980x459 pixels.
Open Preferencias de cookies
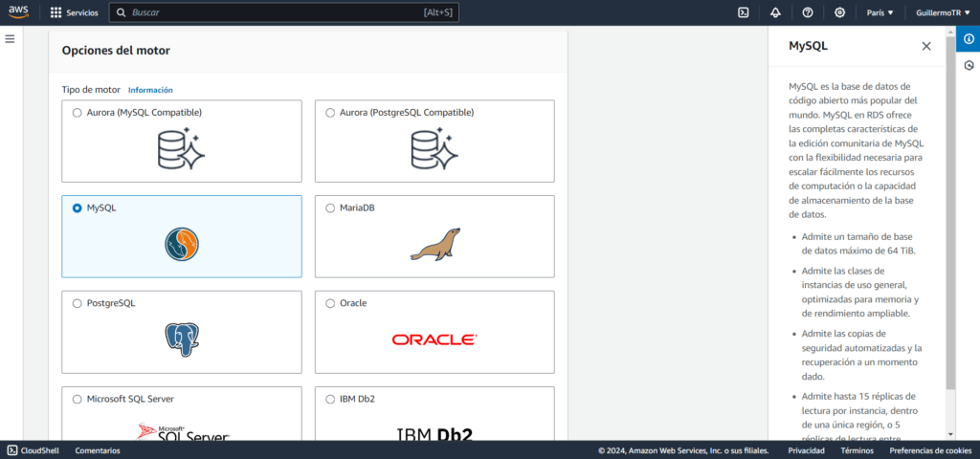(x=930, y=450)
